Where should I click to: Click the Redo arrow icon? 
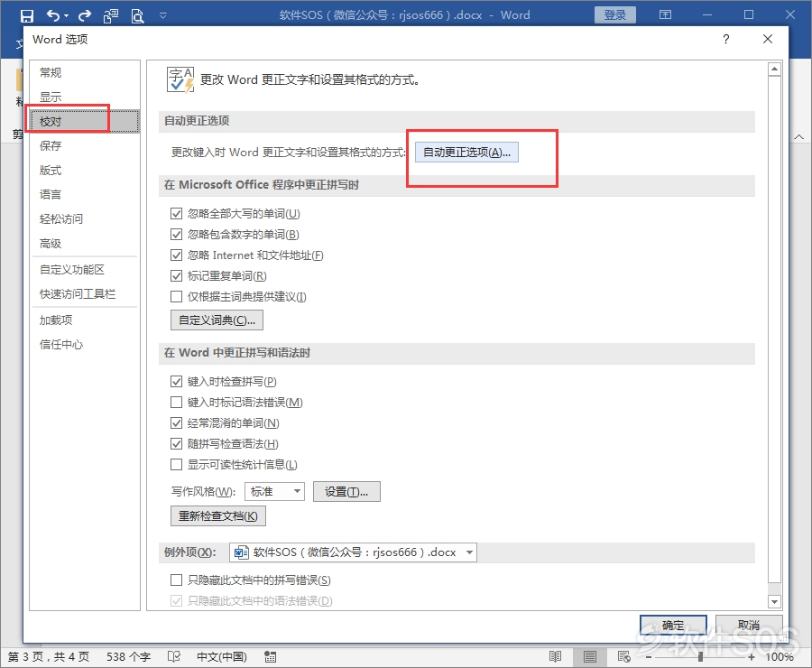click(x=85, y=15)
